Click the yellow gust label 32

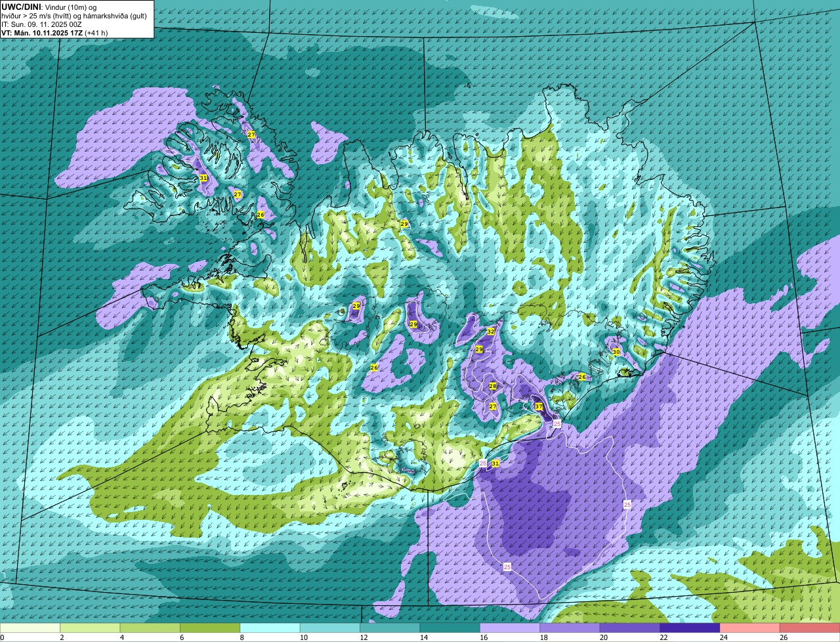(x=490, y=332)
